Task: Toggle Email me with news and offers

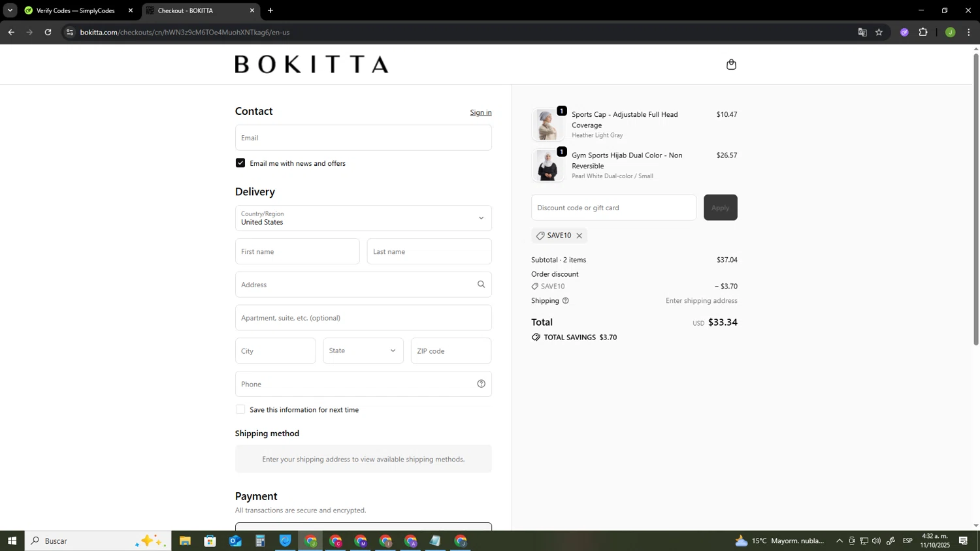Action: 240,163
